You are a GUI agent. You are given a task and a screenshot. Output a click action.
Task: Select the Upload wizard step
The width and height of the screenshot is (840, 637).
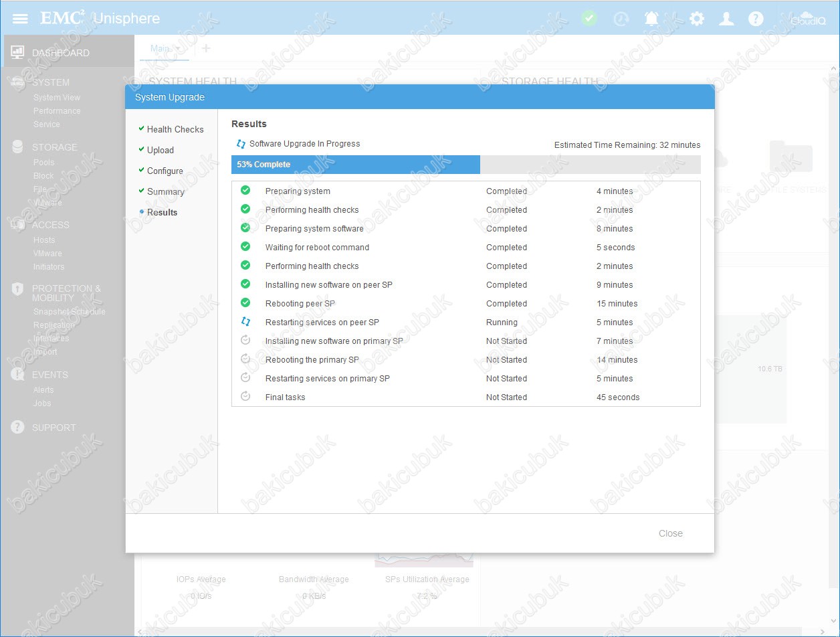161,150
